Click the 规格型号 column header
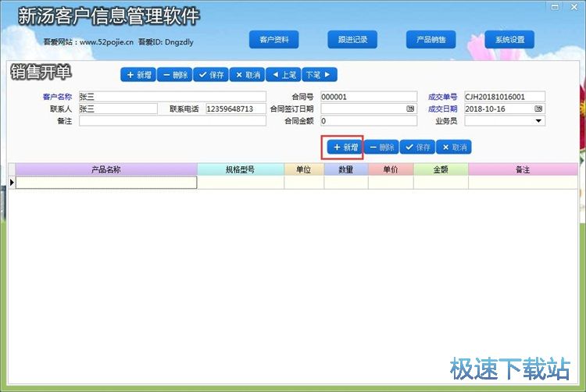This screenshot has width=586, height=392. point(241,169)
